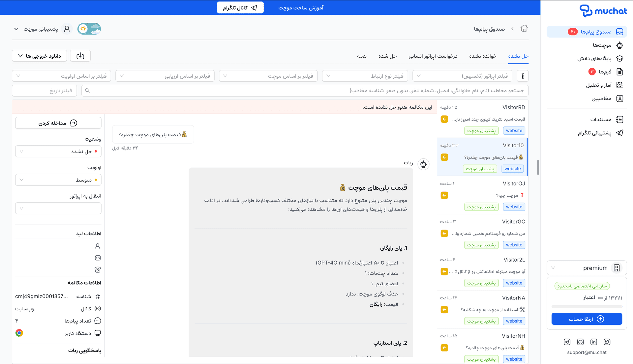The height and width of the screenshot is (364, 633).
Task: Click the muchat logo
Action: 603,11
